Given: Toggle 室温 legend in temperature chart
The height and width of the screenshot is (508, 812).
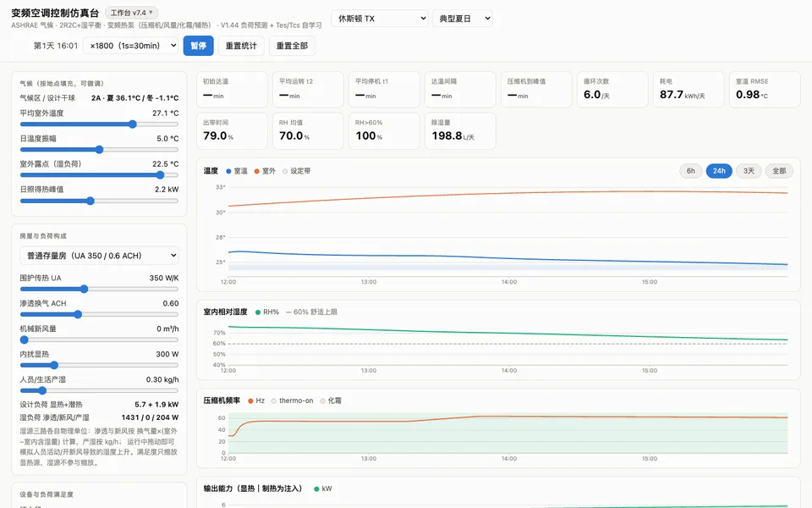Looking at the screenshot, I should tap(237, 171).
